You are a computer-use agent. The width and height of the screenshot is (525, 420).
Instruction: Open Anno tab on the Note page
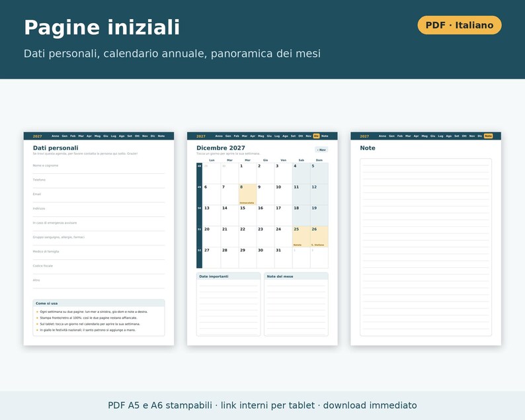click(382, 136)
